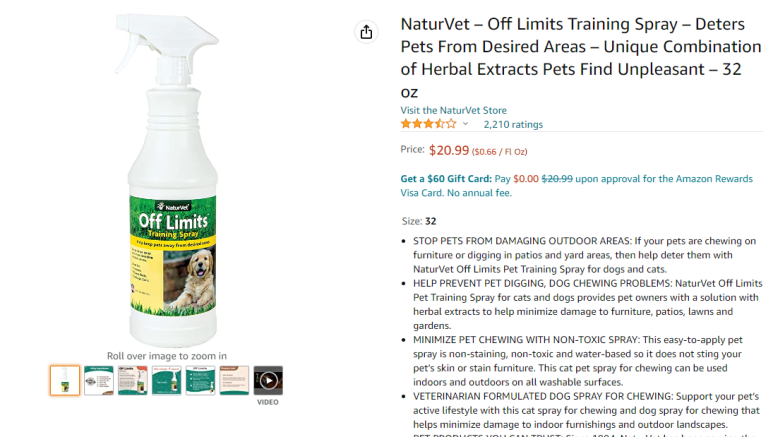Click the star rating icons
773x437 pixels.
(428, 124)
